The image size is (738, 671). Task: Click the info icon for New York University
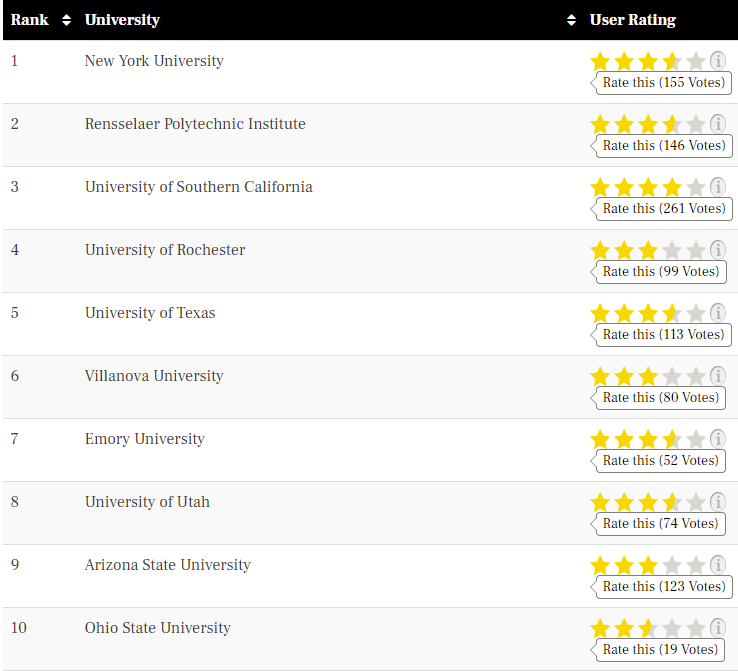click(718, 61)
